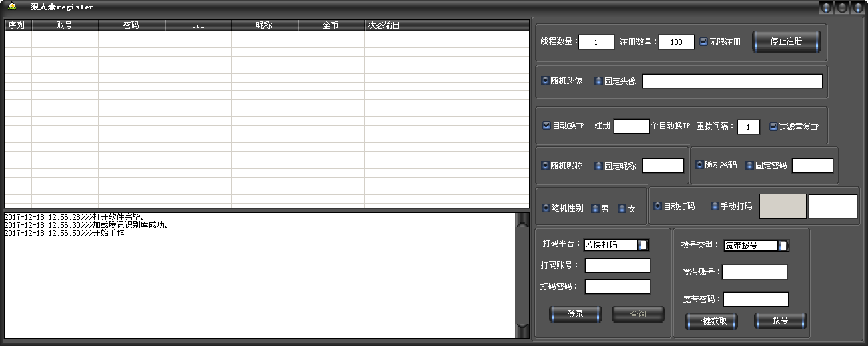The image size is (868, 346).
Task: Click the 昵称 column header
Action: click(x=264, y=25)
